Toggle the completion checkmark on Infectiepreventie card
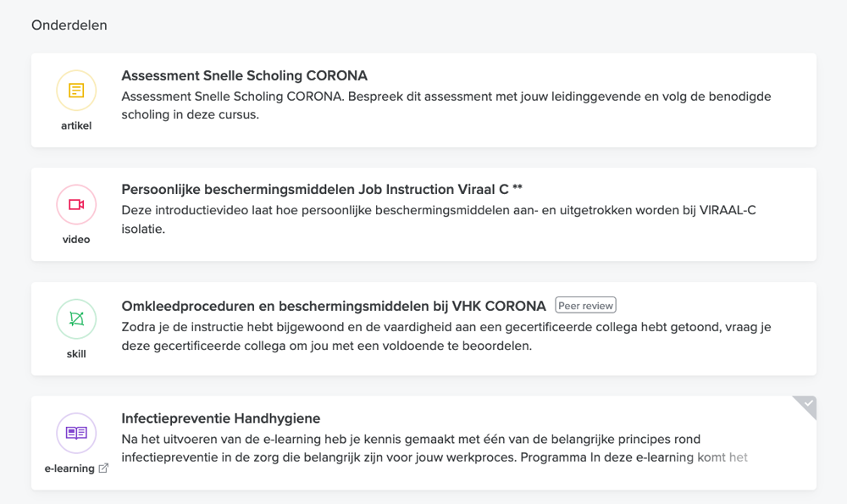 coord(805,404)
